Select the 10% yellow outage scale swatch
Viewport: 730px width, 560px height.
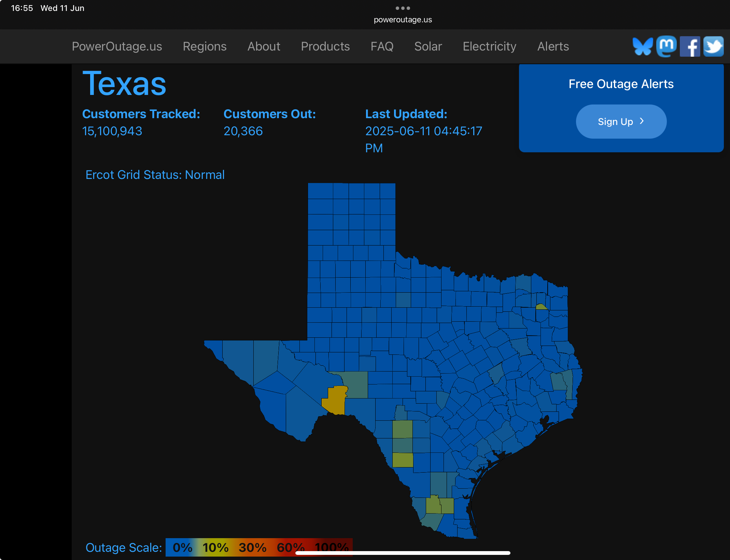click(215, 547)
